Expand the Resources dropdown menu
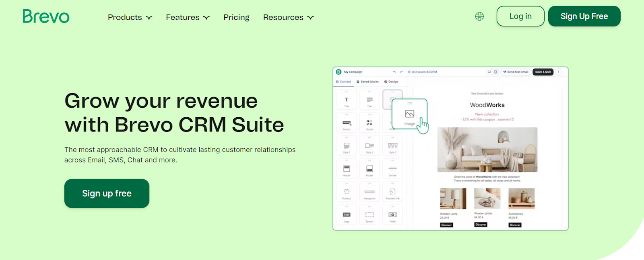The height and width of the screenshot is (260, 644). 288,17
